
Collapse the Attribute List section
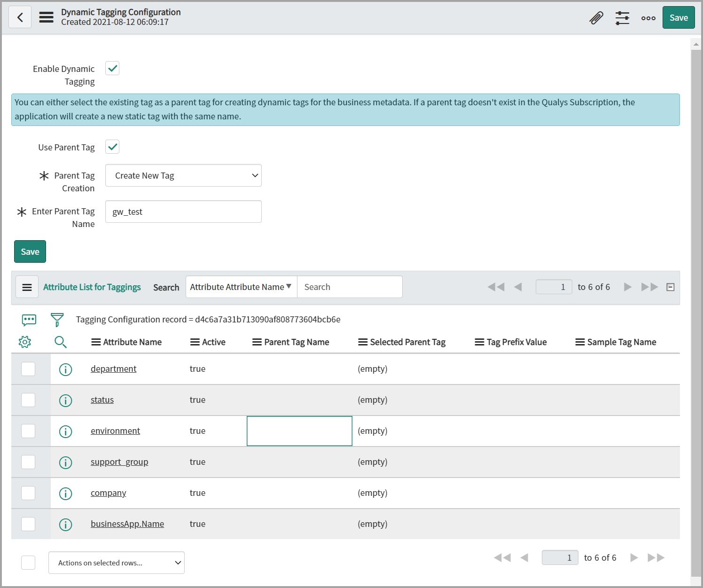click(671, 287)
